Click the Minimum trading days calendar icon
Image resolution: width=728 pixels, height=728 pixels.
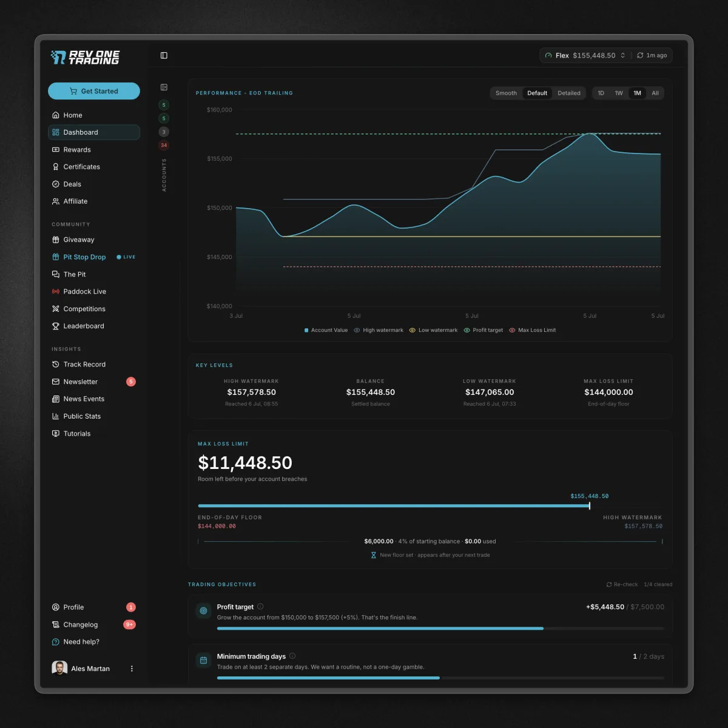coord(203,660)
